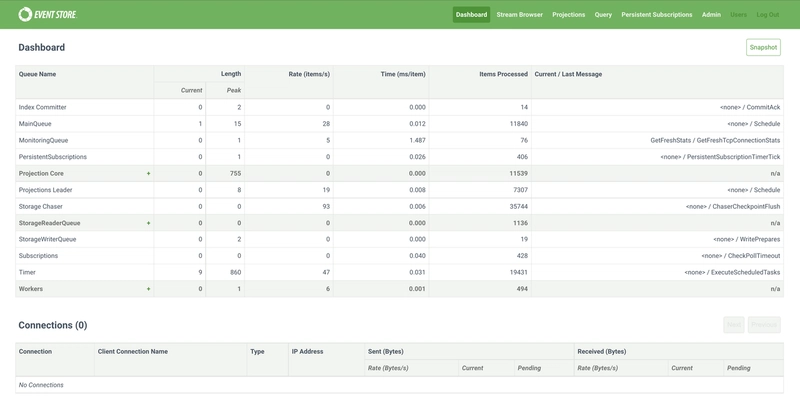Open the Projections page

[x=568, y=15]
